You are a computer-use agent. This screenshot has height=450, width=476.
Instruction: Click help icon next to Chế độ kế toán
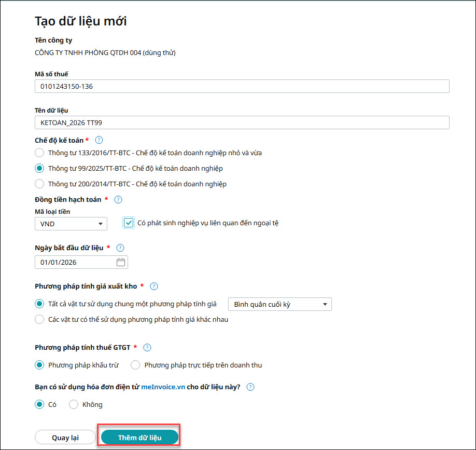tap(99, 140)
